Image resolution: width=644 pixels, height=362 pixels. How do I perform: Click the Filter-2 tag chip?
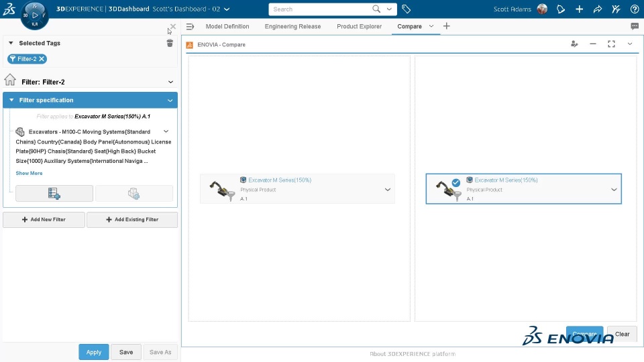(27, 59)
